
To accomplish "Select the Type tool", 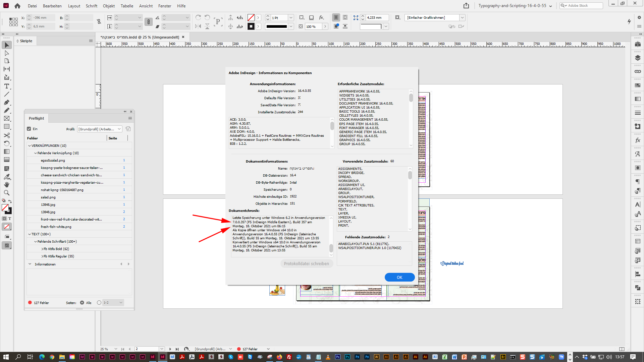I will coord(6,86).
